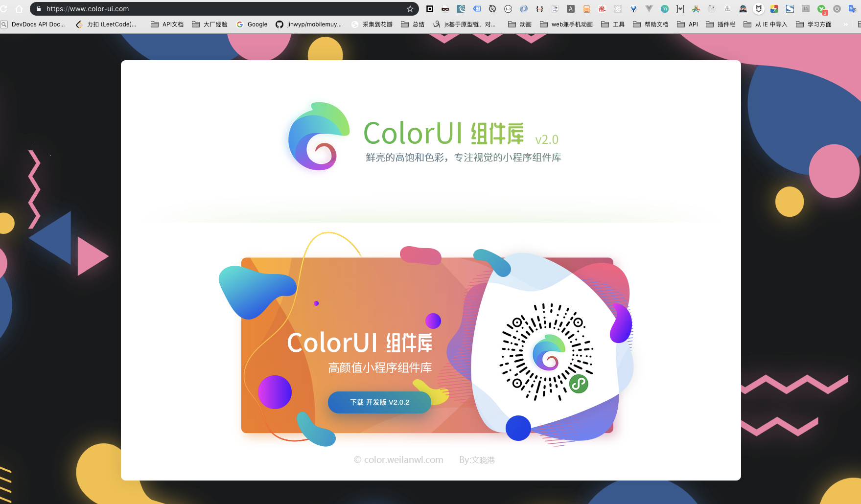Click the WeChat mini program QR code
The width and height of the screenshot is (861, 504).
[x=547, y=351]
